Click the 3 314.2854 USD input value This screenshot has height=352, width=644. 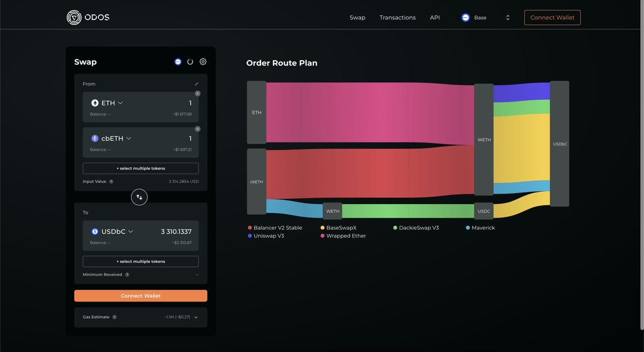tap(184, 182)
